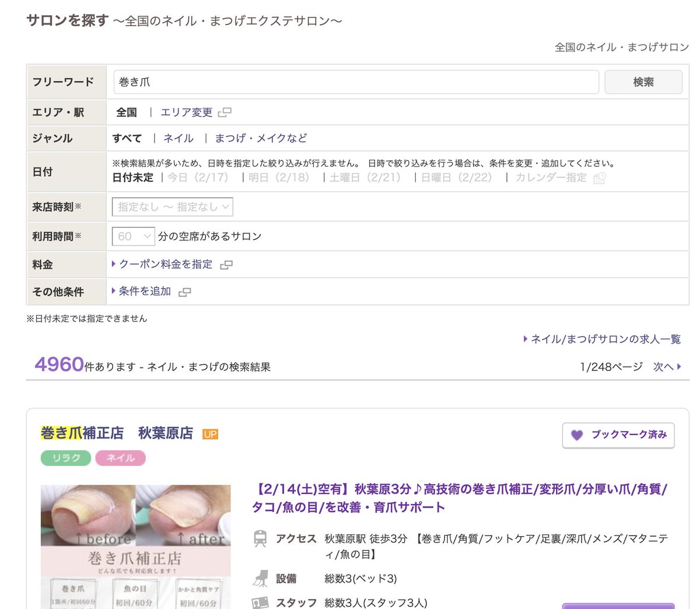
Task: Click the ※日付未定では指定できません note
Action: point(87,318)
